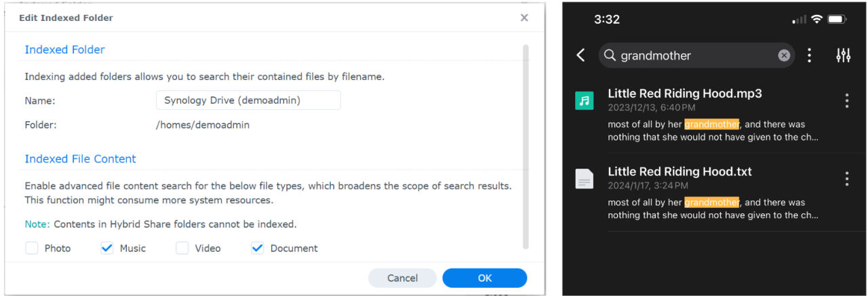Click the indexed folder Name field

point(248,100)
